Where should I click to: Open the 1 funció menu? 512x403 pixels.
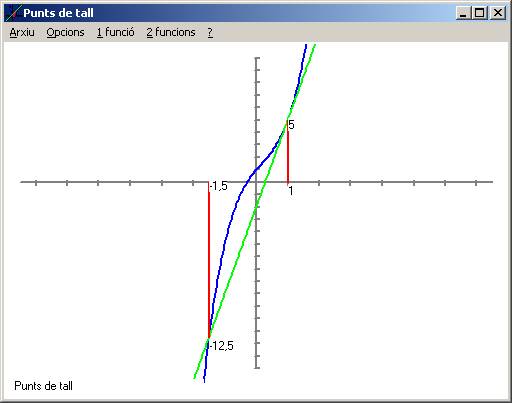[x=116, y=32]
